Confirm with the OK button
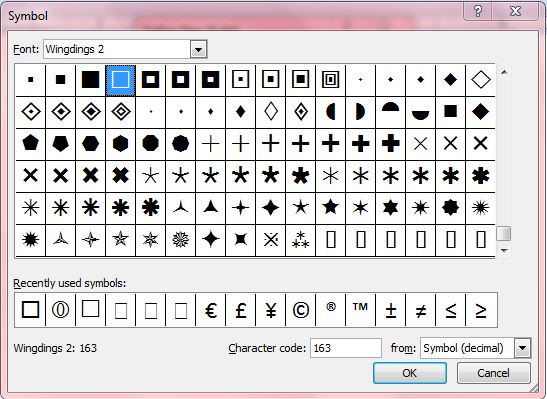The height and width of the screenshot is (399, 547). pyautogui.click(x=410, y=373)
